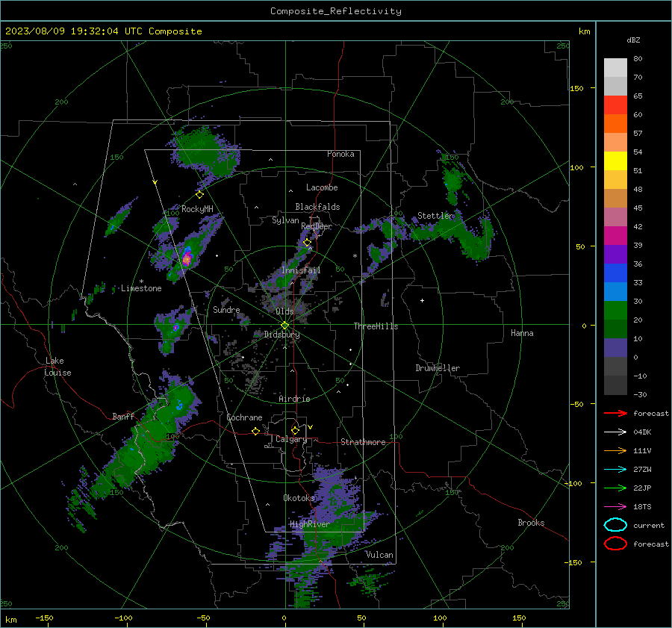Click the yellow diamond marker below Cochrane
The width and height of the screenshot is (672, 628).
[x=255, y=431]
